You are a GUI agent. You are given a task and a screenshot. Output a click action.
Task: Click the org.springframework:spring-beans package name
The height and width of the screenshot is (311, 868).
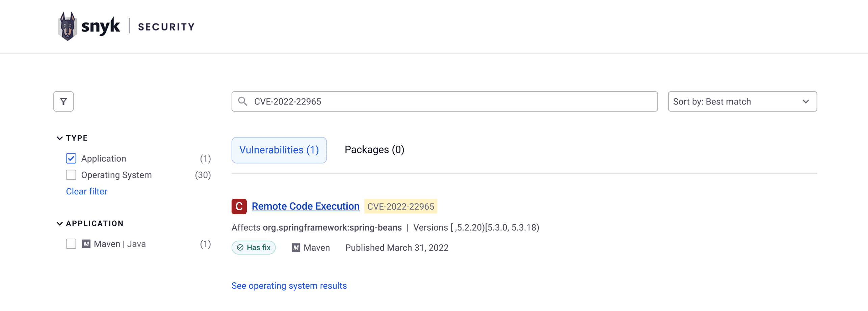[x=332, y=228]
